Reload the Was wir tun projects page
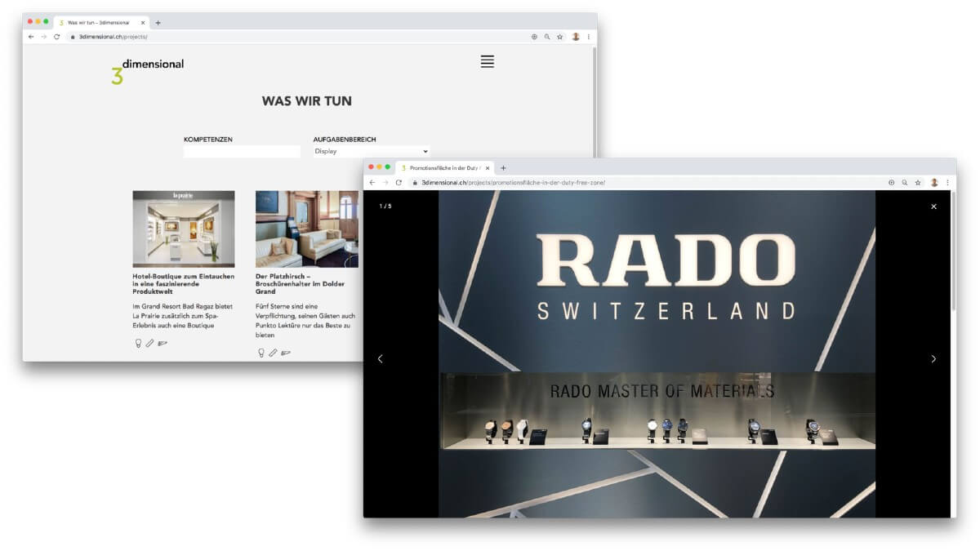The image size is (980, 551). tap(56, 37)
